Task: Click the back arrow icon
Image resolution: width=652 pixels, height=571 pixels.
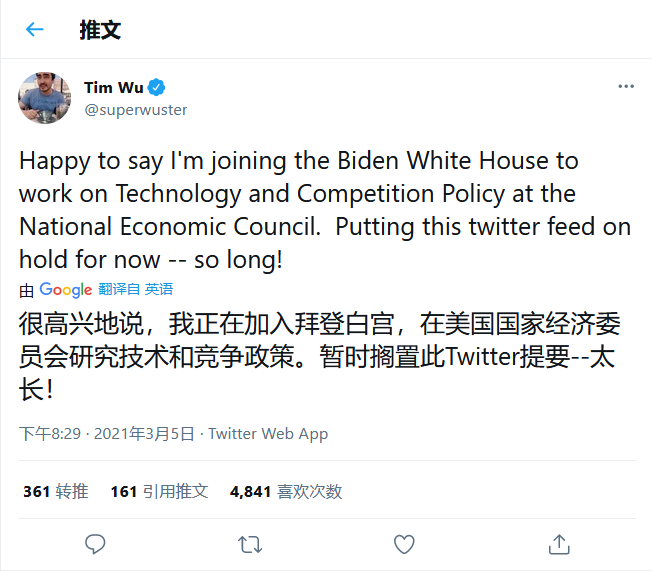Action: [x=35, y=29]
